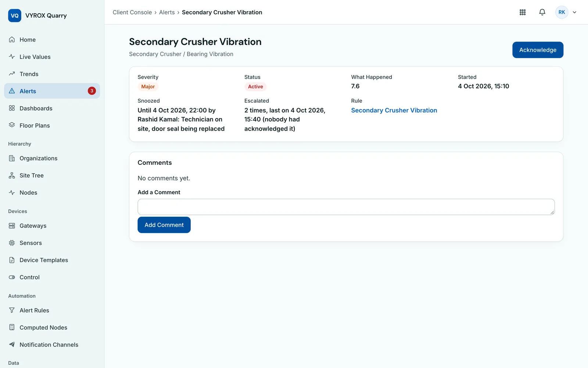Click the Active status badge
The height and width of the screenshot is (368, 588).
pos(255,87)
